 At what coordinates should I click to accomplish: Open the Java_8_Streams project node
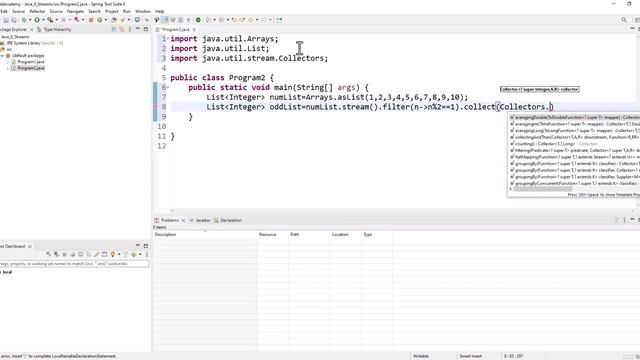point(15,37)
